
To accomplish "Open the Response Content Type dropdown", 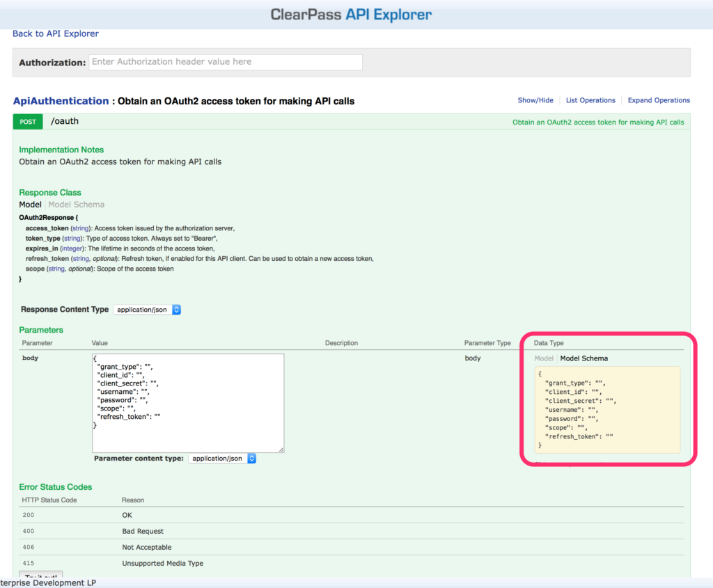I will click(147, 310).
